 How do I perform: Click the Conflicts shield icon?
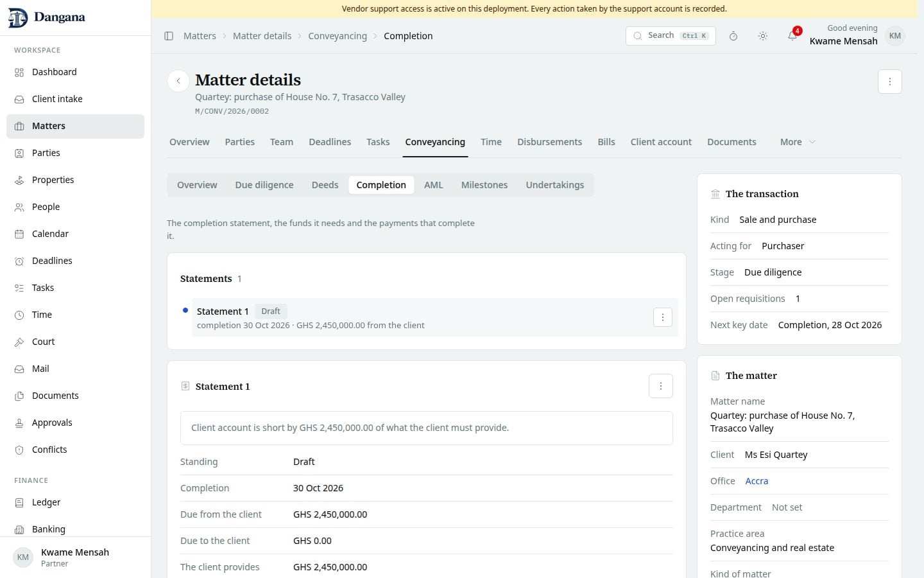(x=19, y=450)
